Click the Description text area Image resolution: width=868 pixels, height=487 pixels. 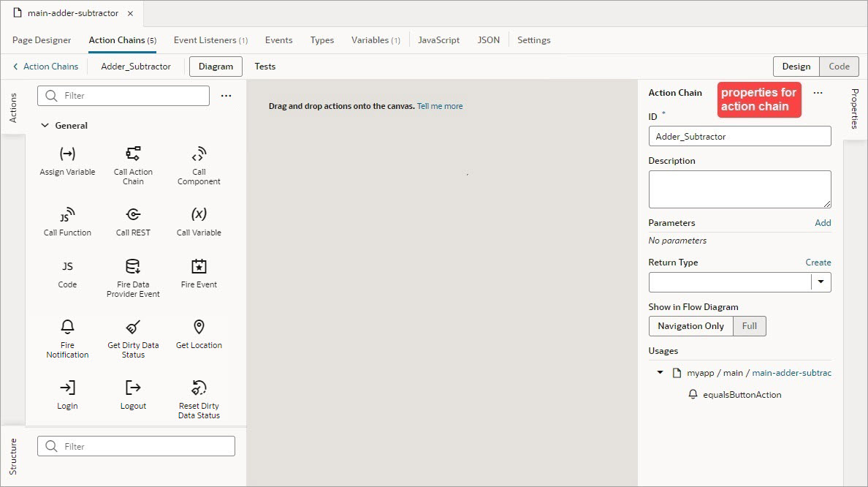739,189
